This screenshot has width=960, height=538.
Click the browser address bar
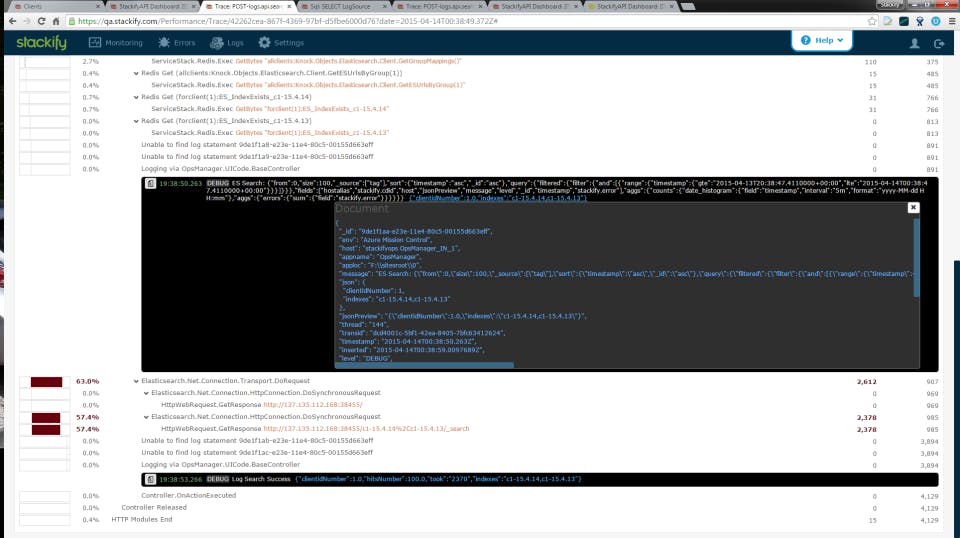pos(465,21)
